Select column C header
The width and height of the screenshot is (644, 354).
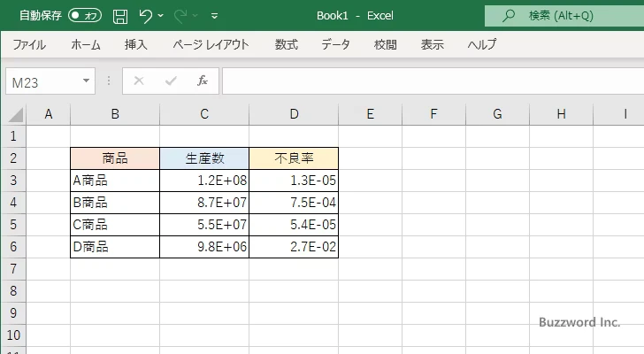coord(204,113)
